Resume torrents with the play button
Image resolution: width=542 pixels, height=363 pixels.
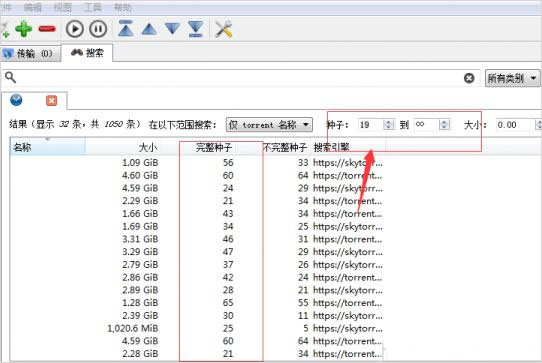click(75, 29)
